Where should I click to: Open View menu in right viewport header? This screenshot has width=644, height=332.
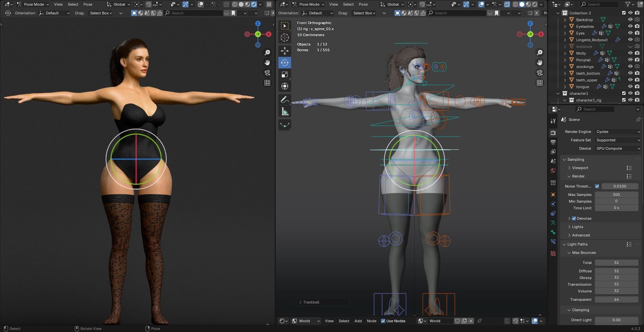pos(334,4)
